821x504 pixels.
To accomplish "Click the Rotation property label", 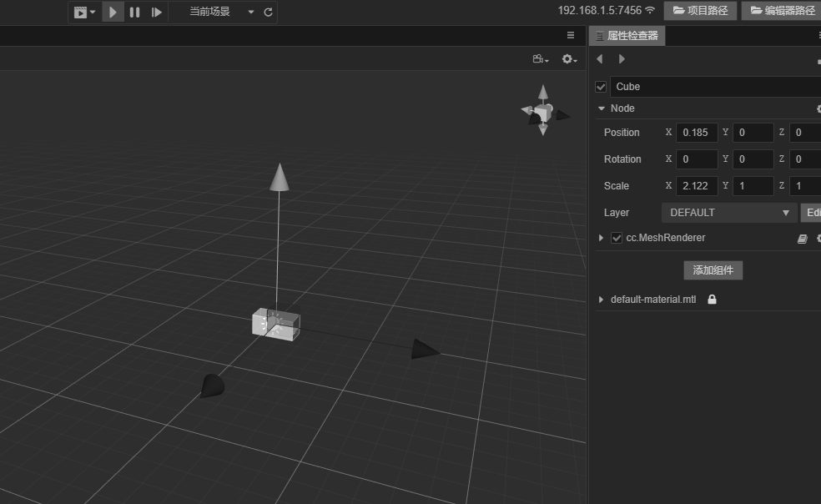I will [x=622, y=159].
